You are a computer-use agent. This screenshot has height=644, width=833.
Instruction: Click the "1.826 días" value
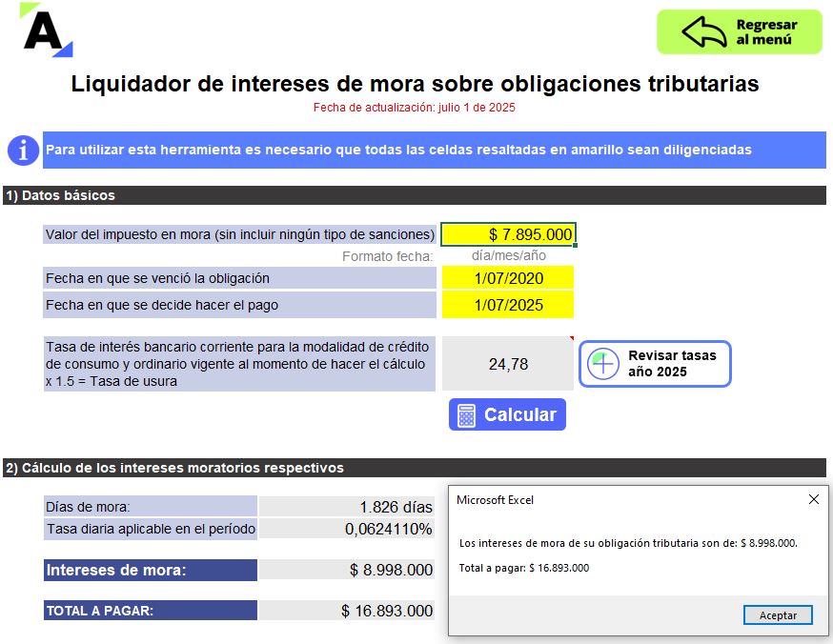coord(396,507)
